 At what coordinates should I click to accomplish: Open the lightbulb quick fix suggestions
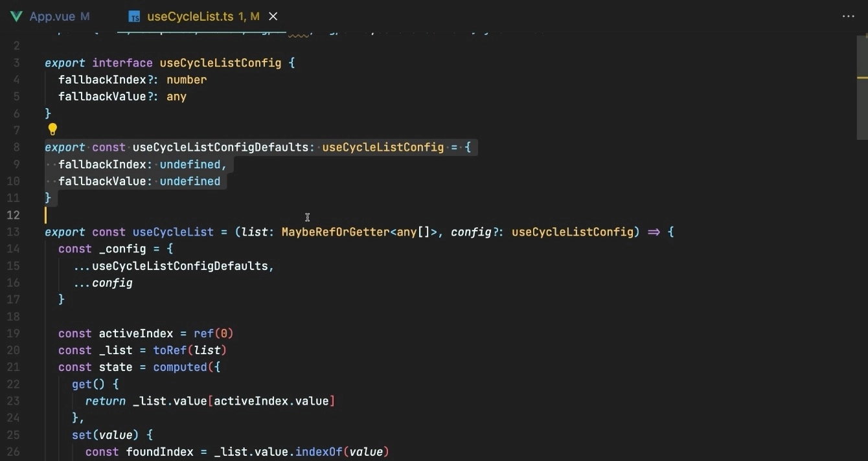click(x=52, y=129)
